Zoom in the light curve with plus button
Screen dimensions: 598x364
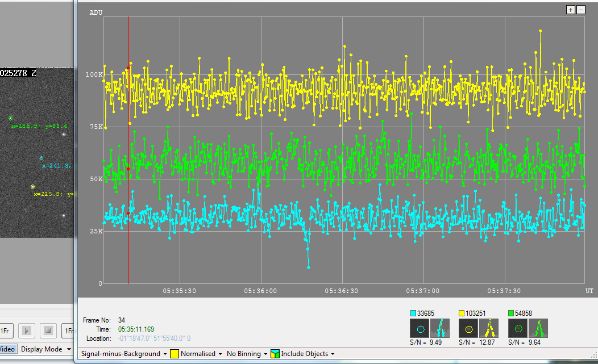tap(571, 10)
